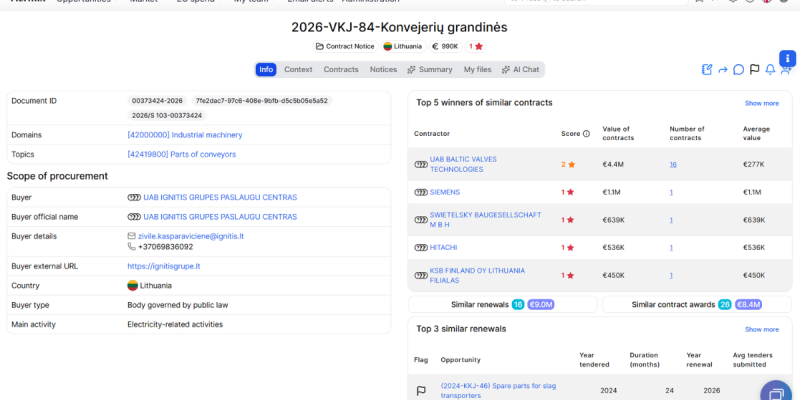Click the company icon beside SWIETELSKY BAUGESELLSCHAFT
The image size is (800, 400).
click(x=421, y=220)
